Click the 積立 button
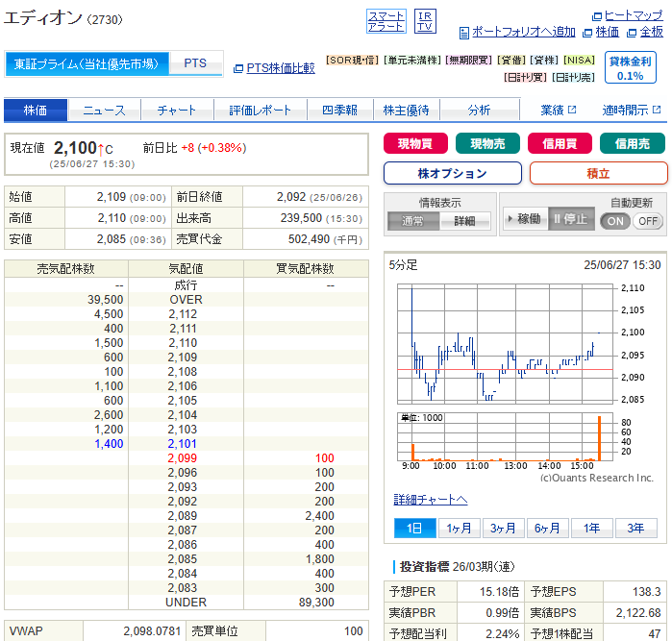The width and height of the screenshot is (672, 641). tap(598, 174)
